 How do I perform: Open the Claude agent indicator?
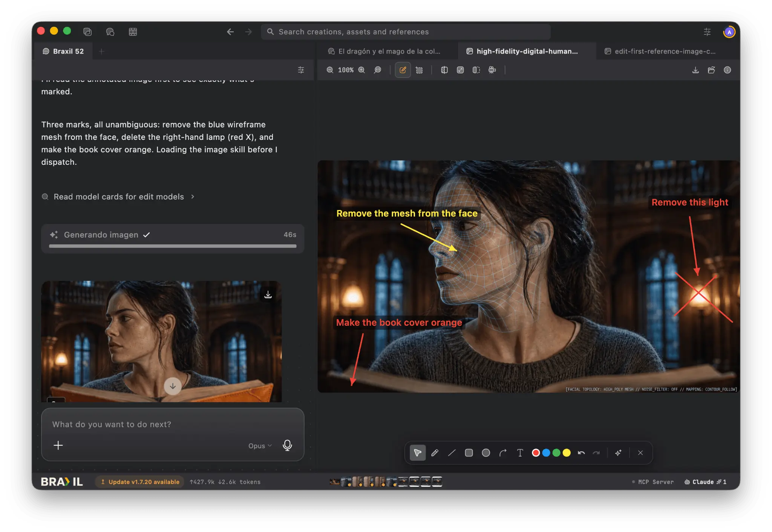point(705,482)
